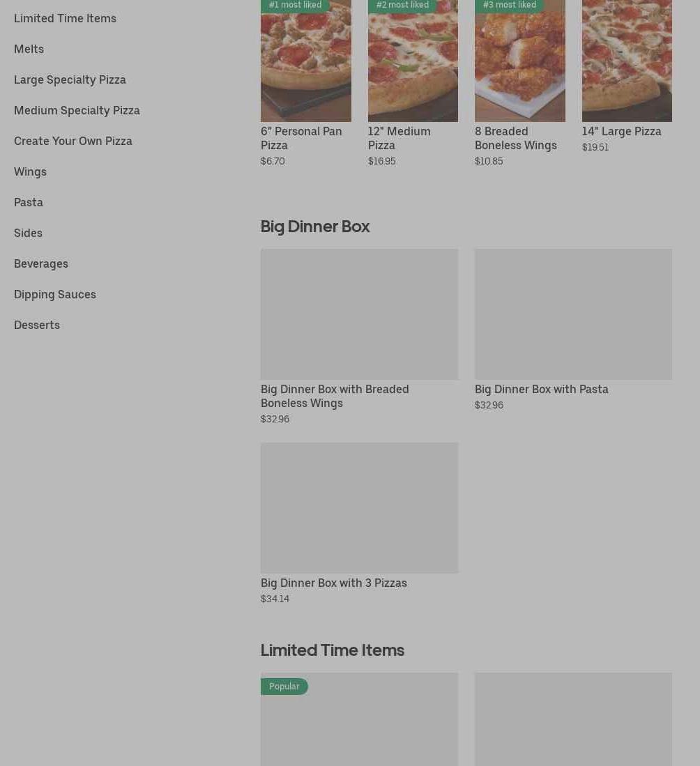Screen dimensions: 700x766
Task: Select the Big Dinner Box with Pasta title
Action: point(541,389)
